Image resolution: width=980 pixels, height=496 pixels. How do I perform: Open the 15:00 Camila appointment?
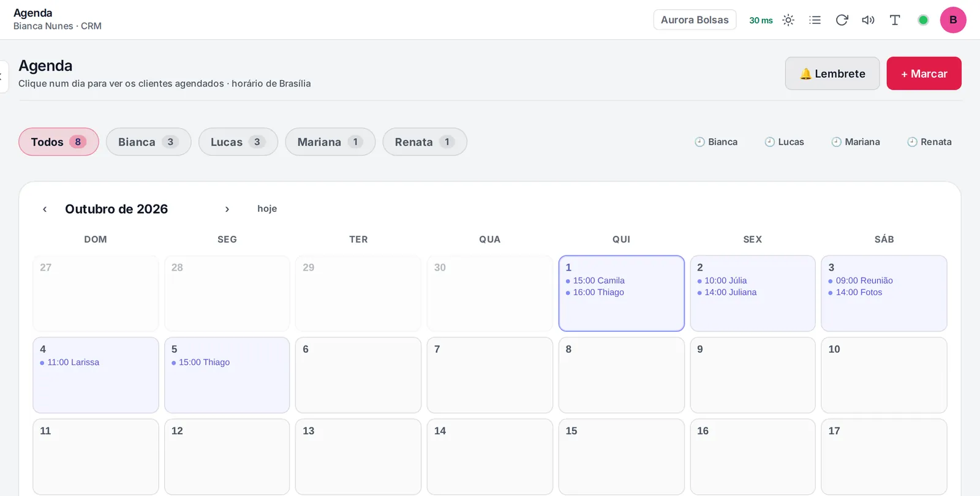click(x=595, y=280)
